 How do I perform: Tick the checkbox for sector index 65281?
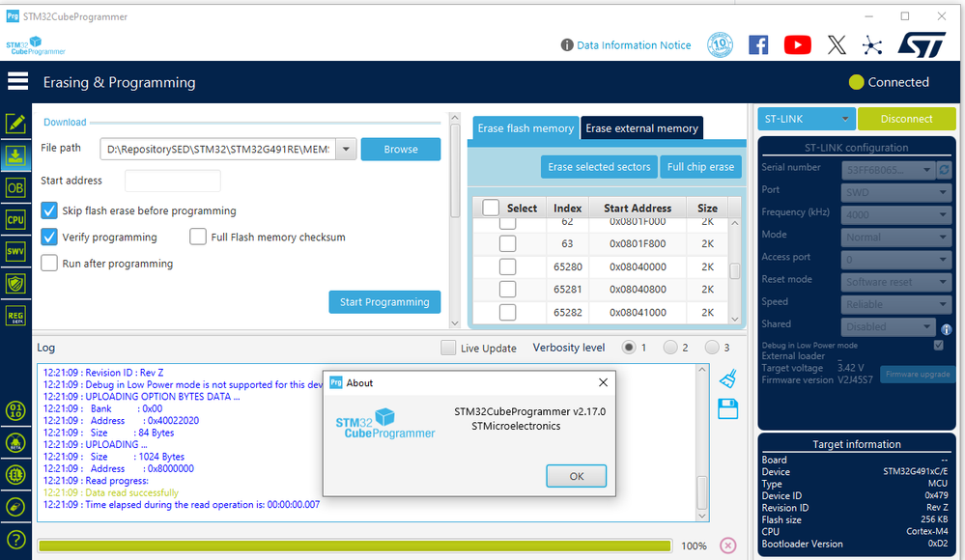(508, 290)
